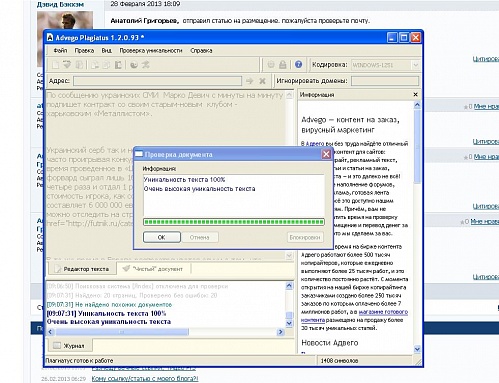This screenshot has height=383, width=499.
Task: Click the "1408 символов" status bar entry
Action: pyautogui.click(x=339, y=360)
